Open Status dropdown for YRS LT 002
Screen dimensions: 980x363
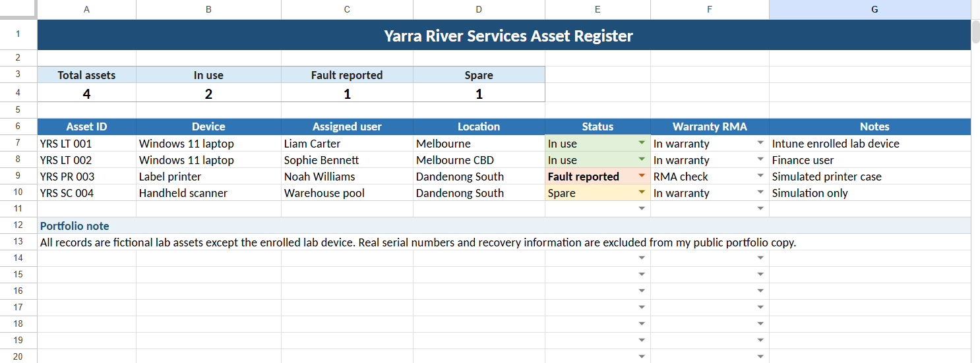641,159
